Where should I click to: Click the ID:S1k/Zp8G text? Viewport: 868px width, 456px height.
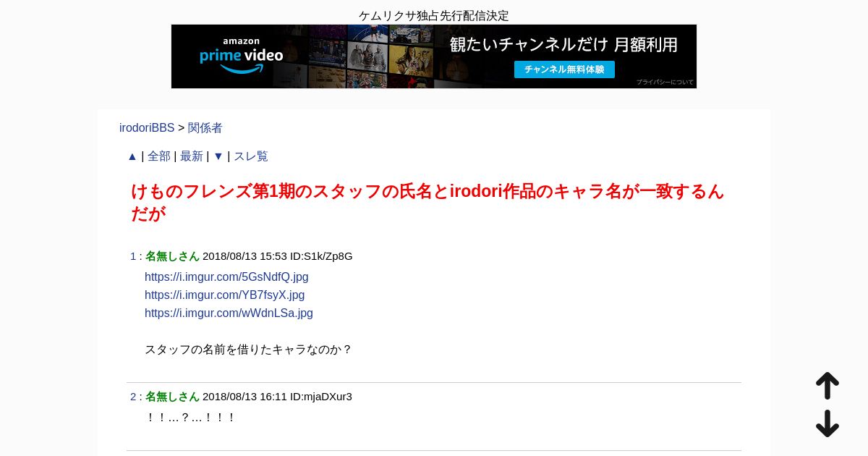pyautogui.click(x=321, y=256)
